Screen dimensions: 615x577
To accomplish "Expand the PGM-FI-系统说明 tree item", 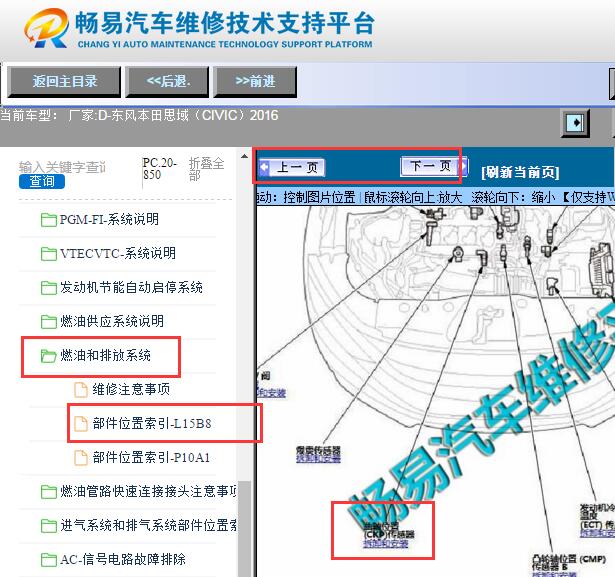I will coord(109,219).
